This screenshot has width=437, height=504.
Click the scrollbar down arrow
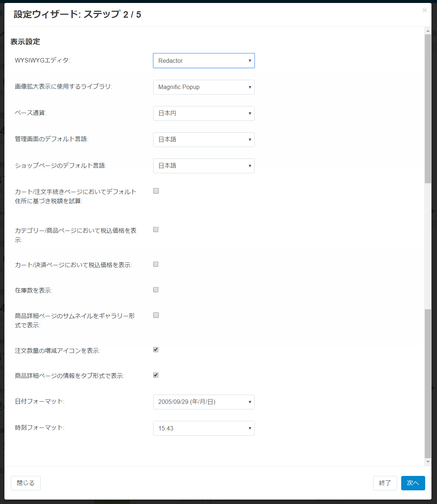point(428,462)
